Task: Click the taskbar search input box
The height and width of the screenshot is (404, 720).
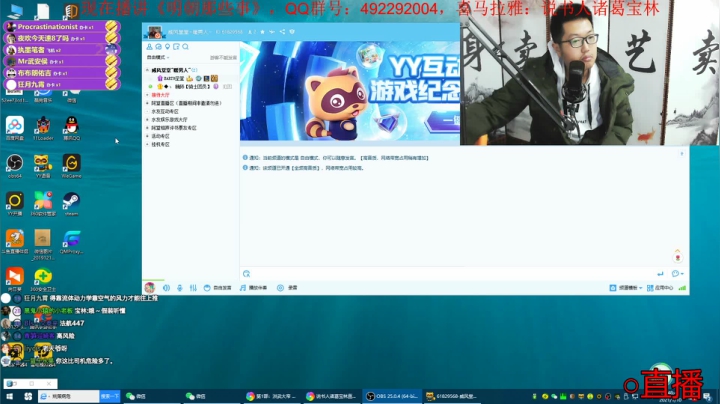Action: pos(68,396)
